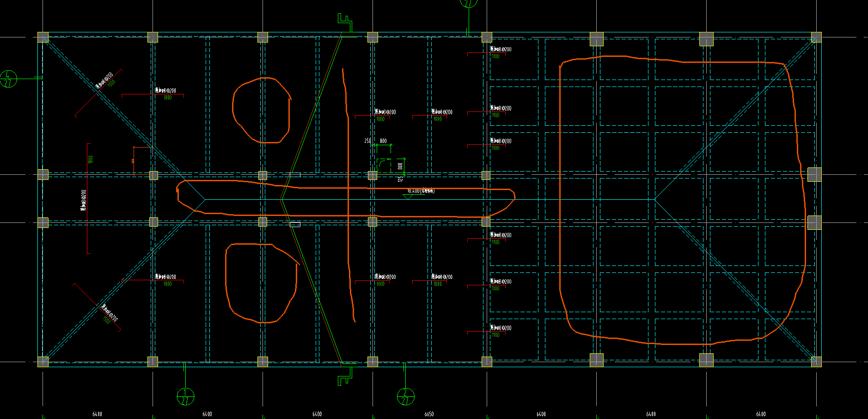
Task: Select the vertical 800 dimension beside the opening
Action: 400,166
